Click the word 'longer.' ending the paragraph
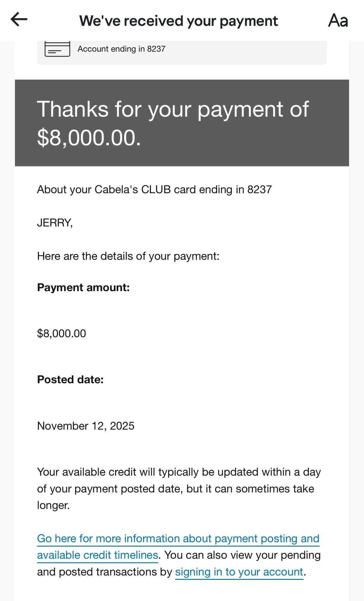The width and height of the screenshot is (364, 601). [x=53, y=505]
